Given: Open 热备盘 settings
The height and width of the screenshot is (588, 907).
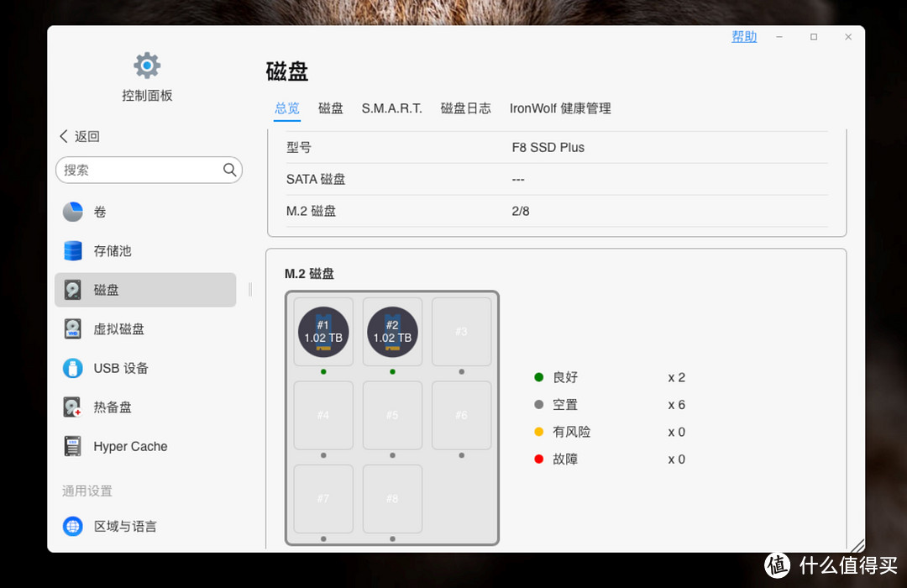Looking at the screenshot, I should 73,407.
